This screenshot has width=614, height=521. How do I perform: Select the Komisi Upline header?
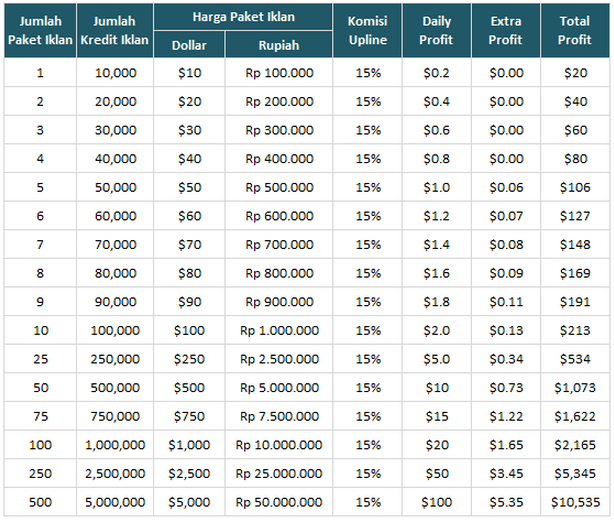tap(367, 31)
